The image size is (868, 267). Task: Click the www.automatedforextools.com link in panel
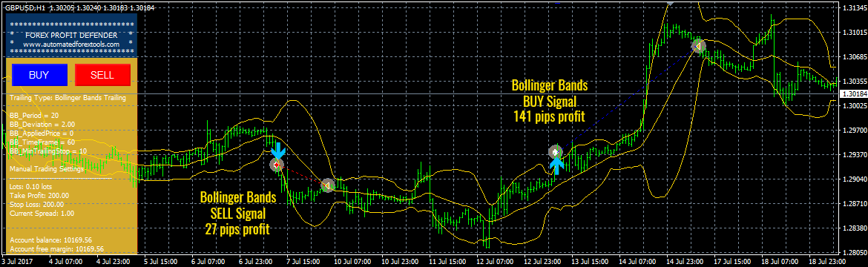(x=71, y=44)
